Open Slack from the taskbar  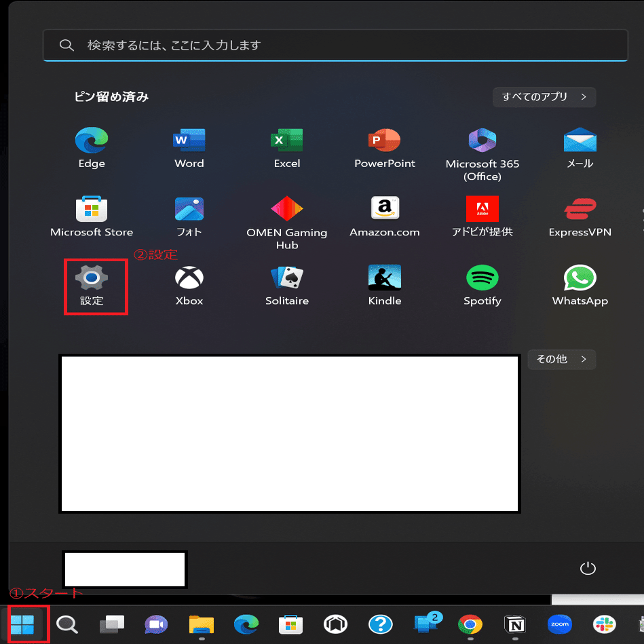(x=604, y=625)
